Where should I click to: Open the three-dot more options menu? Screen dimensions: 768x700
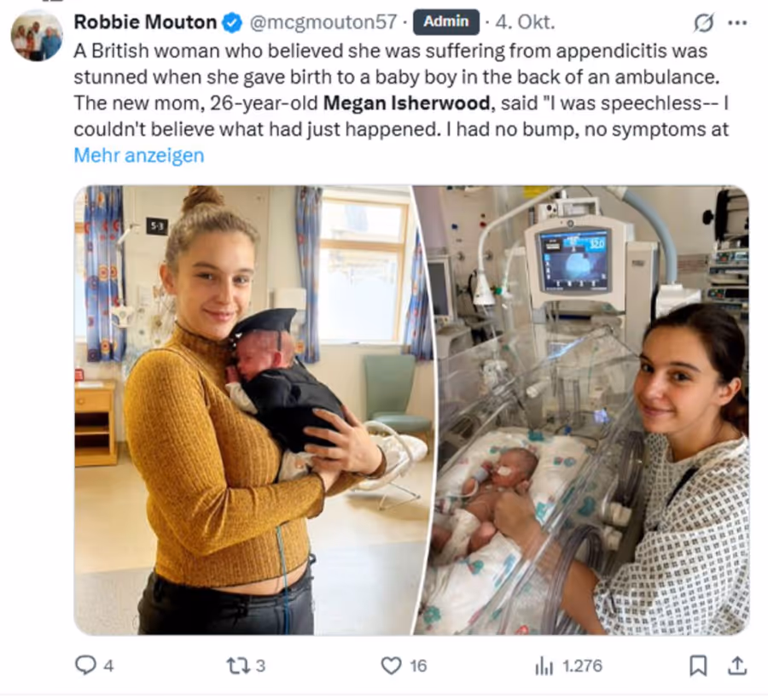(x=737, y=21)
